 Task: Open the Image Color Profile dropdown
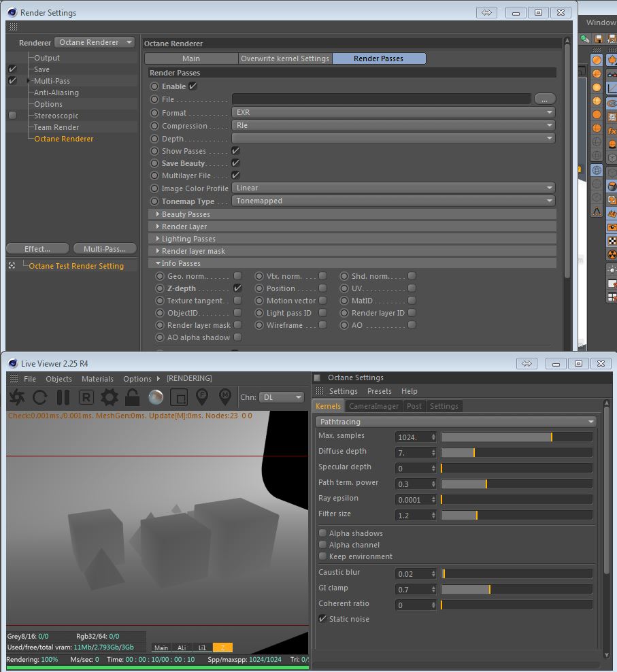tap(393, 188)
